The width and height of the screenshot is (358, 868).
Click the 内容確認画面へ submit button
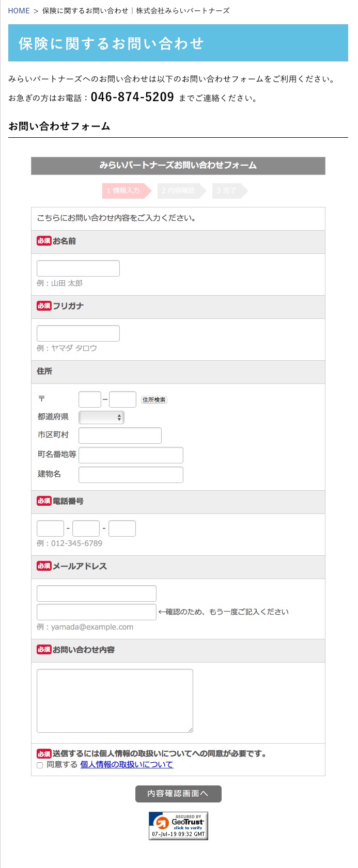178,794
